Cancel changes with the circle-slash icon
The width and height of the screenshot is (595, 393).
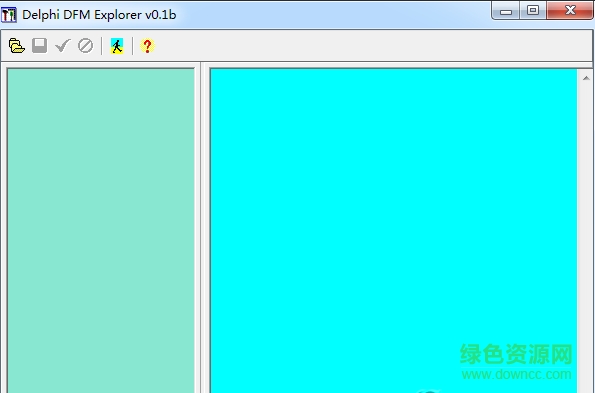tap(85, 46)
